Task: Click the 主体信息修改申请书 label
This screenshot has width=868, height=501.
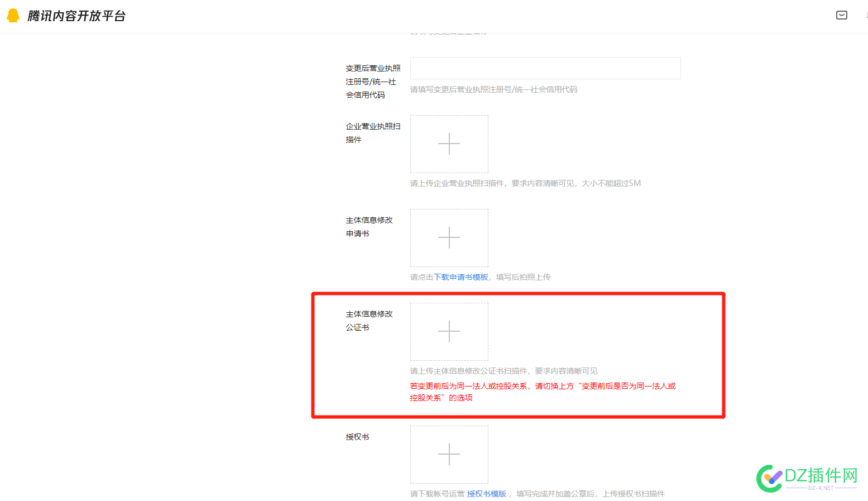Action: 369,227
